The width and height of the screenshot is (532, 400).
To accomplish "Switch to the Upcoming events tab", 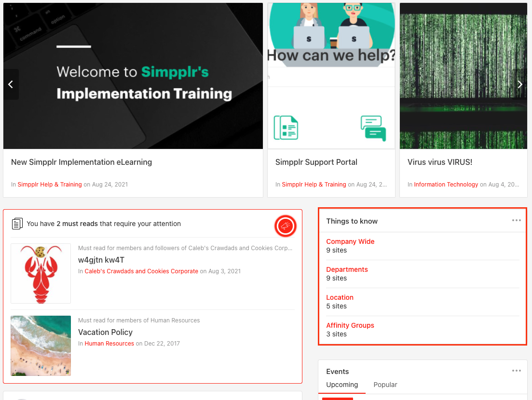I will point(341,385).
